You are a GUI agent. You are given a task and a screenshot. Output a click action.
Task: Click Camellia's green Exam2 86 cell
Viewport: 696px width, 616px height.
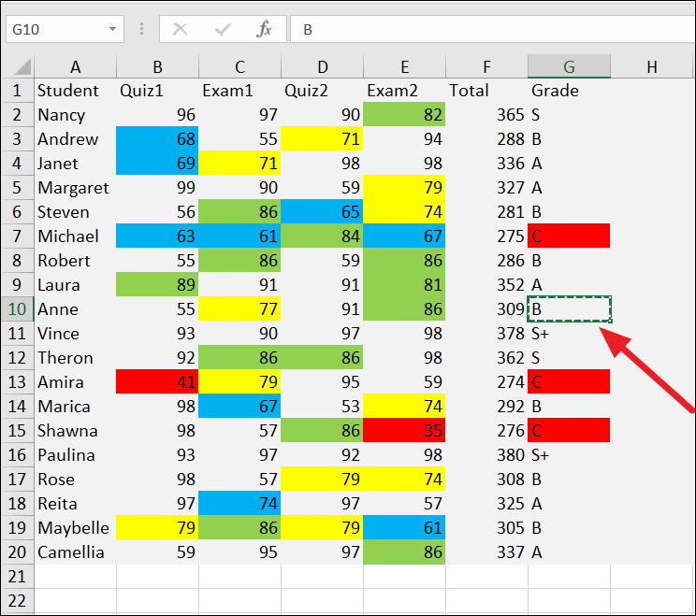pos(404,552)
